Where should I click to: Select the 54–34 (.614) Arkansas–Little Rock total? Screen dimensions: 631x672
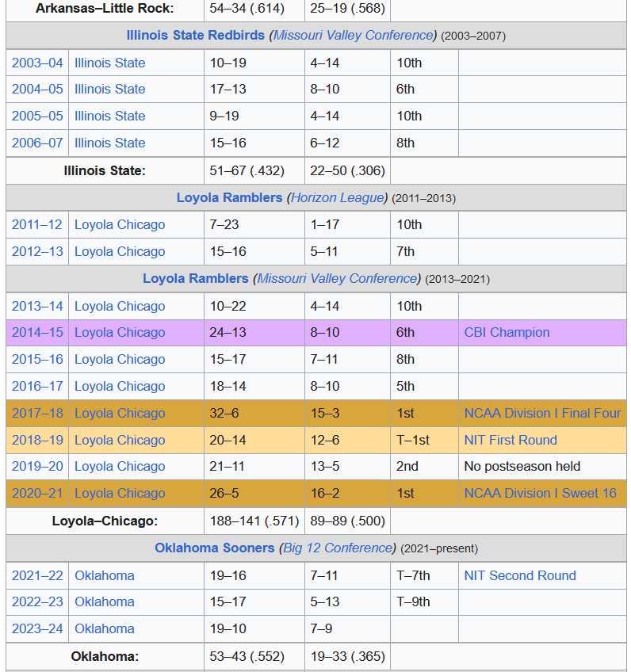[254, 9]
